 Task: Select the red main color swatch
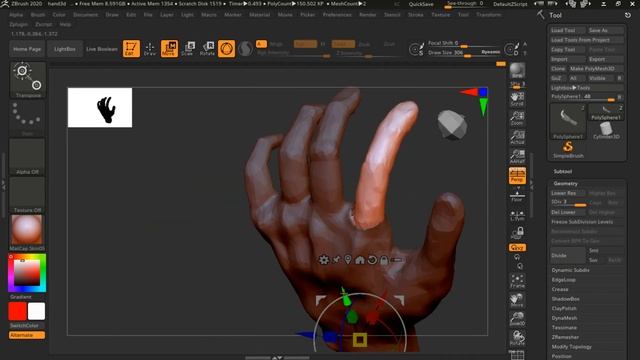(18, 311)
